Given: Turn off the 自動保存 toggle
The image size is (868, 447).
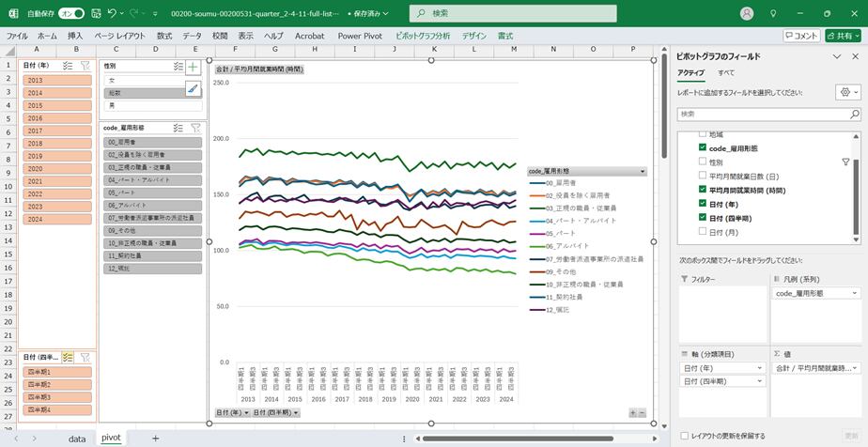Looking at the screenshot, I should tap(70, 14).
